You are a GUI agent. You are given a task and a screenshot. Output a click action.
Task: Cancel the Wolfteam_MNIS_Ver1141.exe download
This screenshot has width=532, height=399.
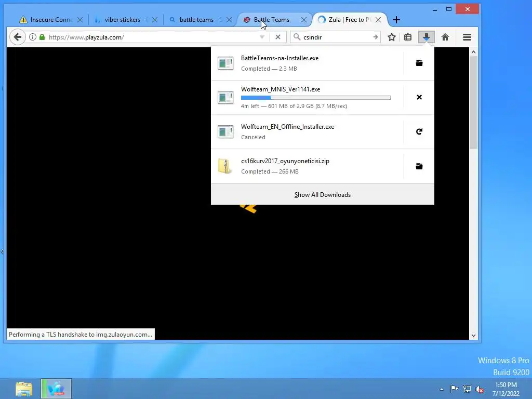(x=419, y=97)
